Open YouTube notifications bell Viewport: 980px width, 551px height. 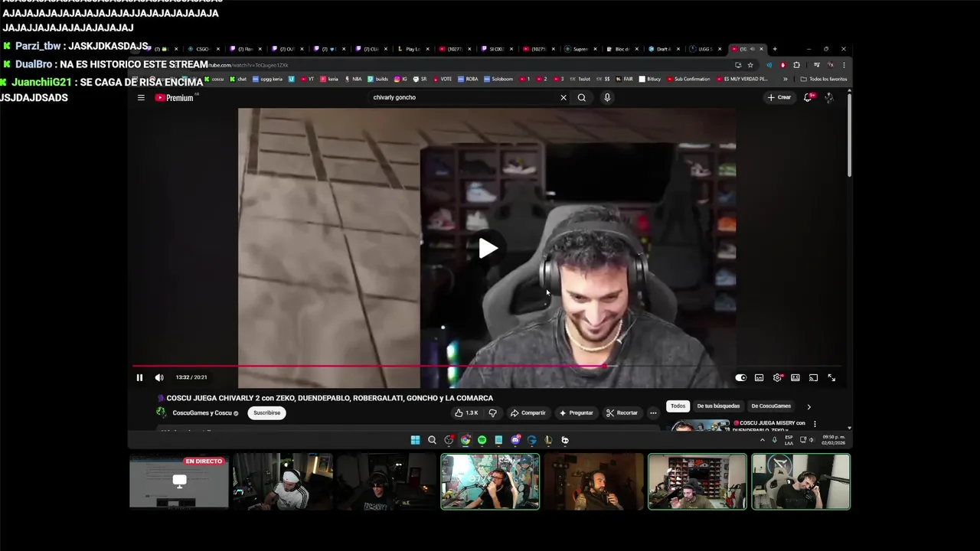[x=808, y=97]
